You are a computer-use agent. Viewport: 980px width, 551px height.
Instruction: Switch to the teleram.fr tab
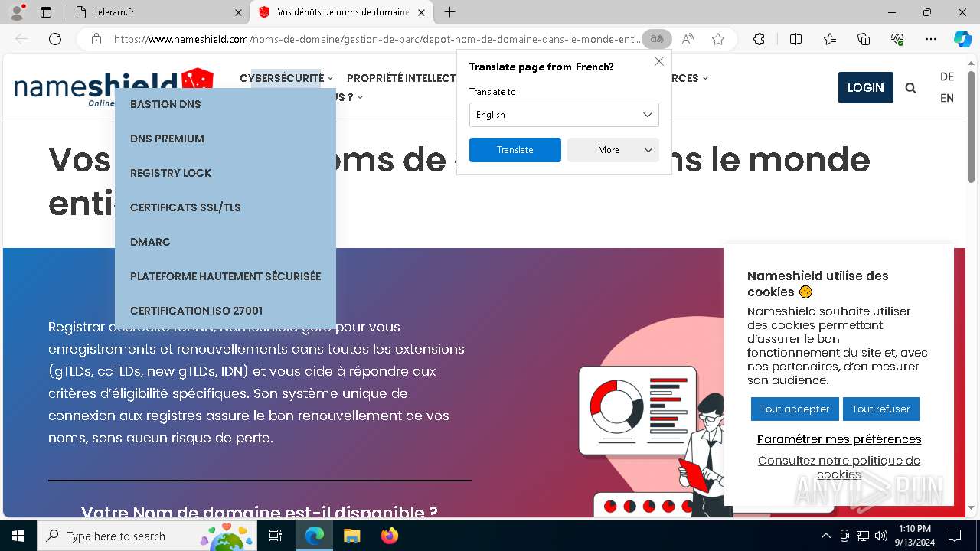point(158,12)
